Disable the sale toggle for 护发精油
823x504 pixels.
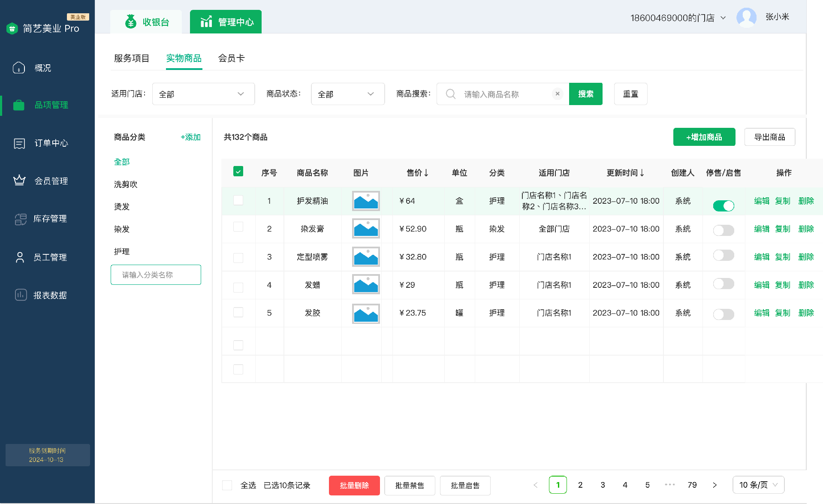click(723, 206)
